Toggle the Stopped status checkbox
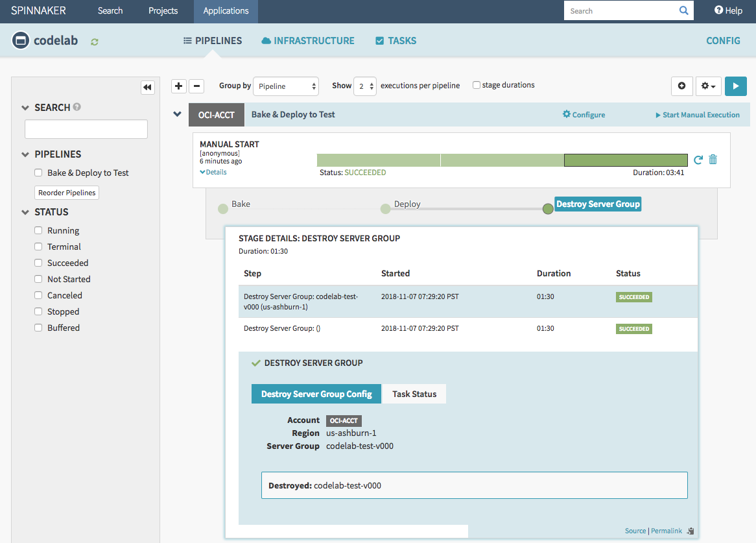756x543 pixels. click(38, 311)
